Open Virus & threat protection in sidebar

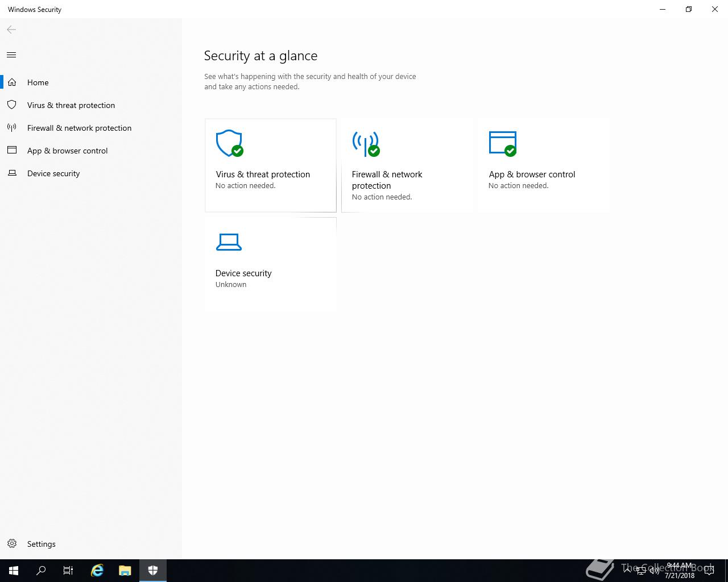[x=91, y=105]
